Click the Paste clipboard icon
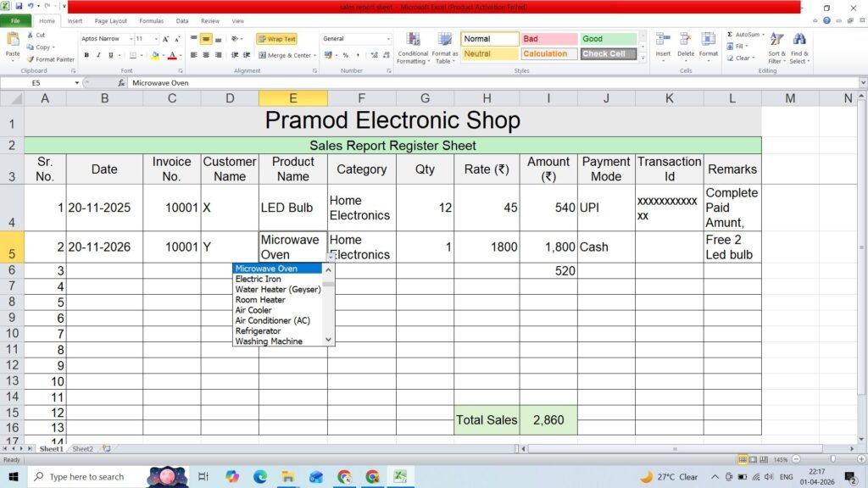 pyautogui.click(x=12, y=40)
